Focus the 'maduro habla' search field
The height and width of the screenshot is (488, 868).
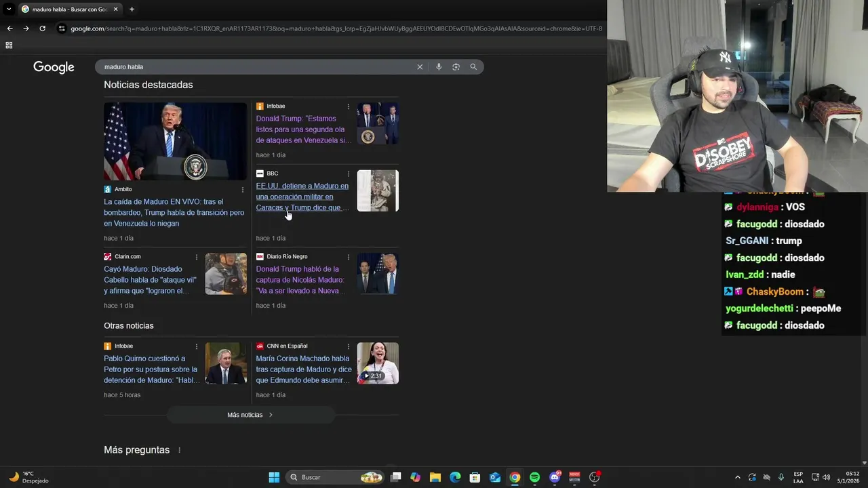(x=258, y=67)
